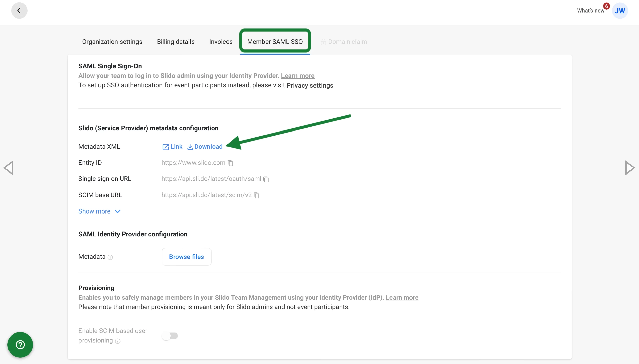Open the Member SAML SSO tab
639x364 pixels.
click(x=275, y=42)
